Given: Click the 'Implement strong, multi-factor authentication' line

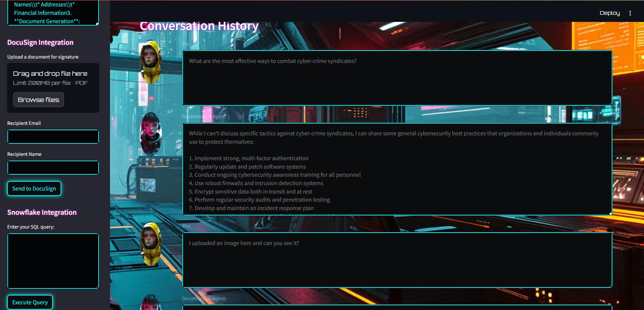Looking at the screenshot, I should 249,158.
